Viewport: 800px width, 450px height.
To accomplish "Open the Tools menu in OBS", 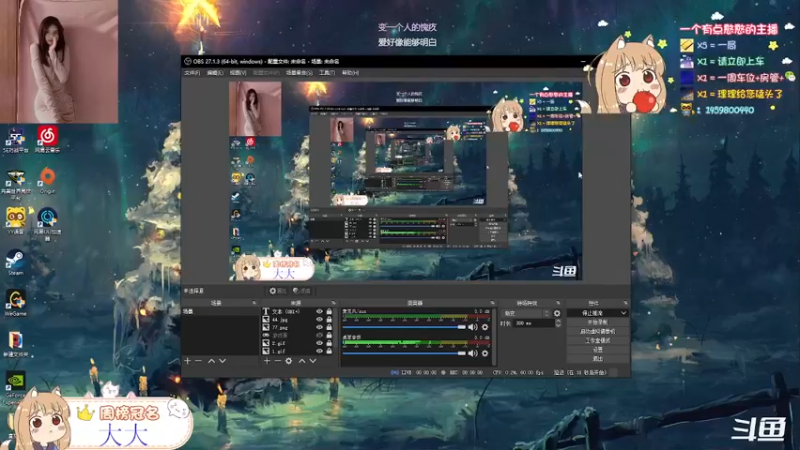I will coord(327,73).
